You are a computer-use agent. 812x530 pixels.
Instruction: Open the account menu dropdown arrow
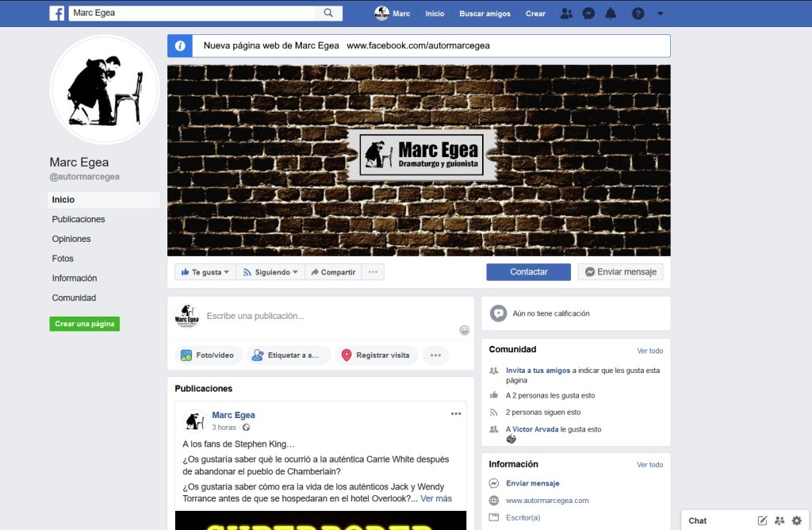click(x=661, y=14)
